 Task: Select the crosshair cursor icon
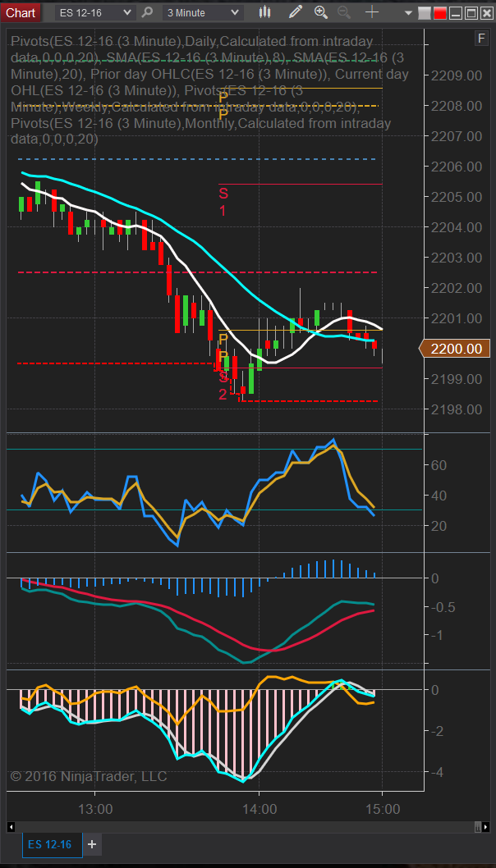pos(372,11)
